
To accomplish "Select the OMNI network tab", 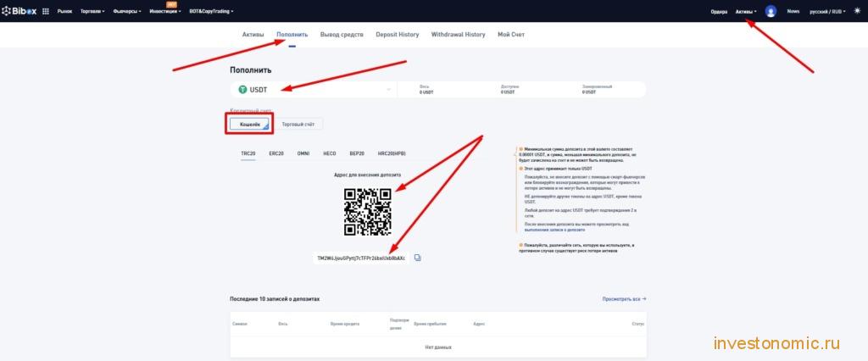I will [x=303, y=153].
